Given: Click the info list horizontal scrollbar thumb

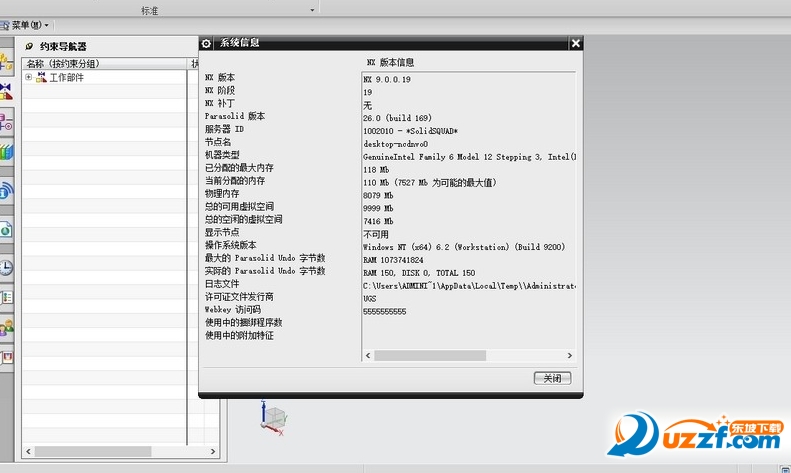Looking at the screenshot, I should 430,356.
